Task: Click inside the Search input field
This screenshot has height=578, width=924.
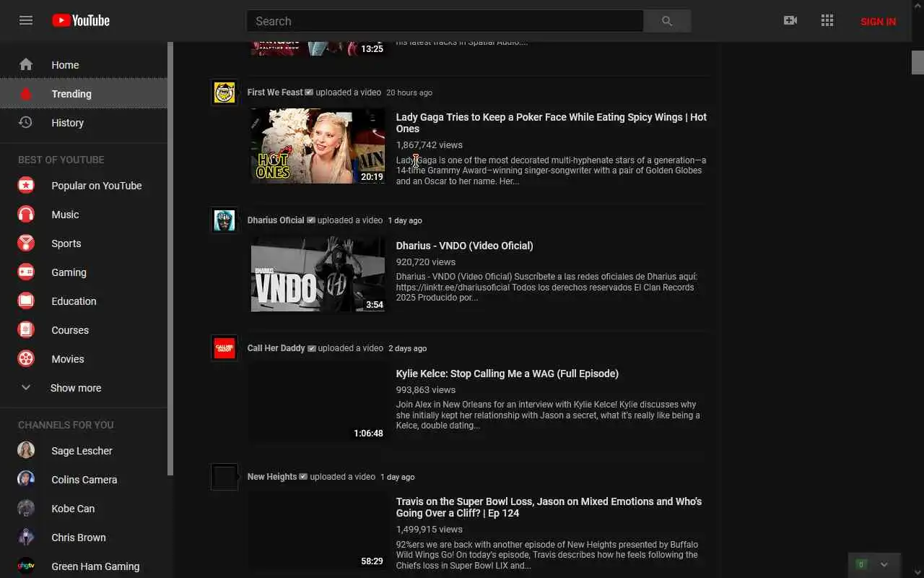Action: 445,21
